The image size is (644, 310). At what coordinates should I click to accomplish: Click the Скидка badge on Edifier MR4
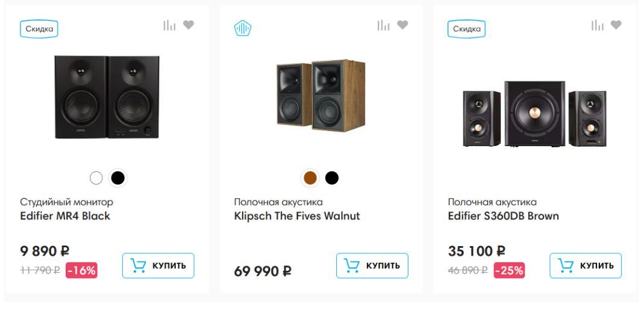pyautogui.click(x=39, y=29)
